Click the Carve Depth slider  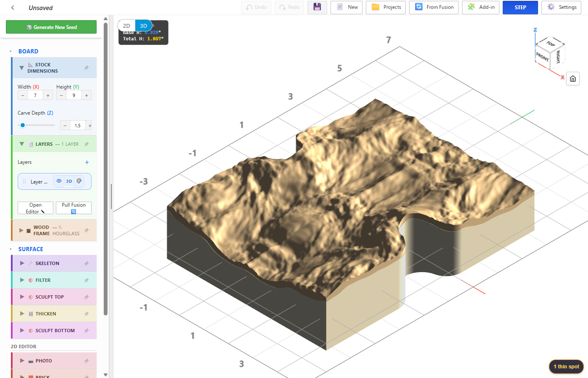coord(37,125)
